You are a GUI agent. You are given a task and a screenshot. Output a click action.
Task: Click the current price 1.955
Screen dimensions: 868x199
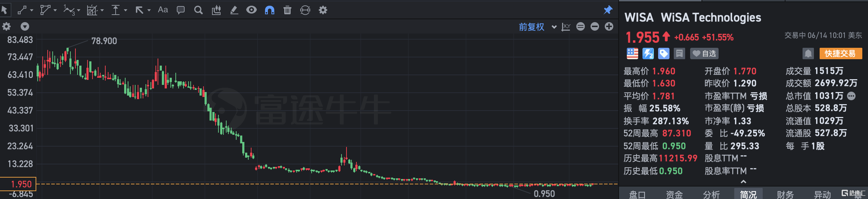pos(642,37)
